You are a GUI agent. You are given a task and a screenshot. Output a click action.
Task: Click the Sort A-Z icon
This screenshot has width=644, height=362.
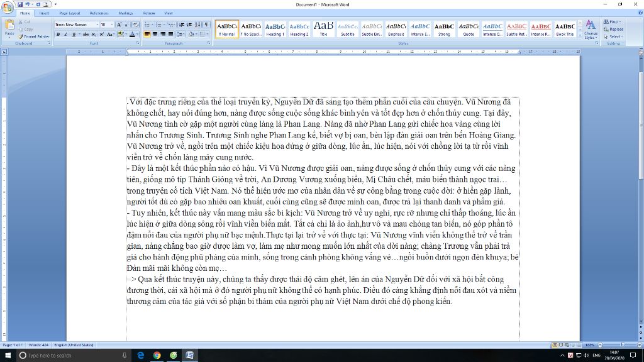(x=197, y=25)
